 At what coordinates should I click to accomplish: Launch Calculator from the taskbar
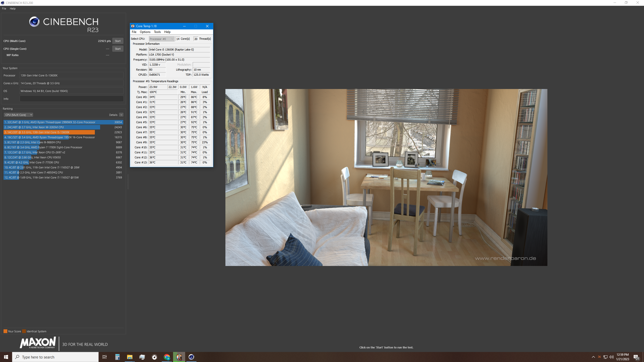click(117, 357)
